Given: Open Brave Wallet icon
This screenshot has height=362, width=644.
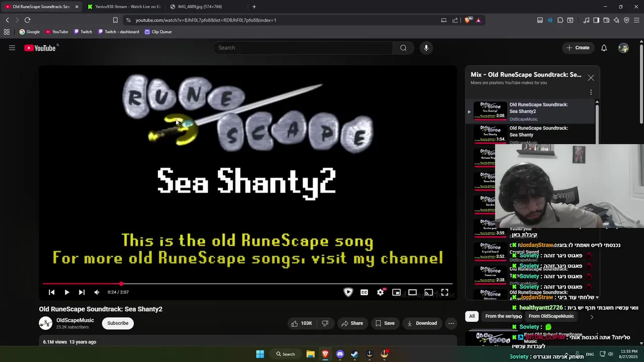Looking at the screenshot, I should [606, 20].
